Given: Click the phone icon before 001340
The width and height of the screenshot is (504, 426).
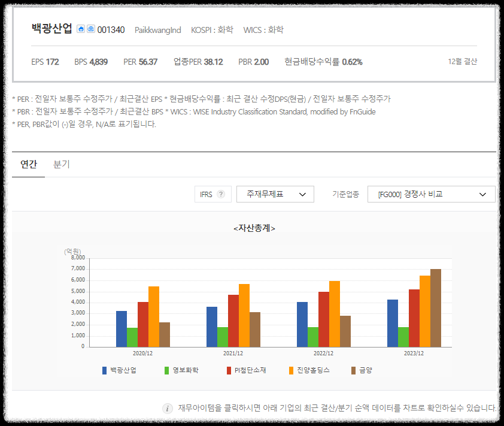Looking at the screenshot, I should (x=91, y=29).
